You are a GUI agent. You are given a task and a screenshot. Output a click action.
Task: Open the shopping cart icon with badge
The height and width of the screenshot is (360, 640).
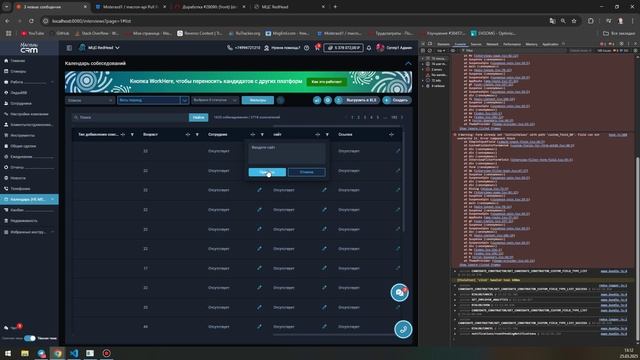[x=317, y=48]
